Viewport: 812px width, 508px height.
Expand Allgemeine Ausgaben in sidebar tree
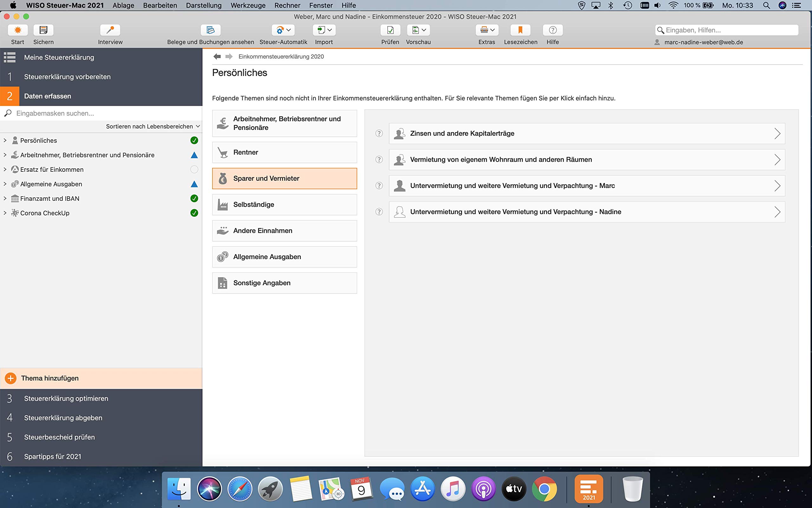5,184
